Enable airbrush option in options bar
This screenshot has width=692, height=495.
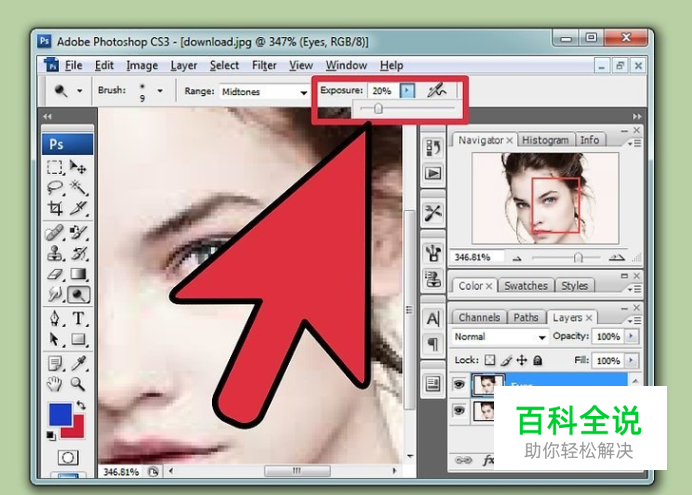click(436, 90)
